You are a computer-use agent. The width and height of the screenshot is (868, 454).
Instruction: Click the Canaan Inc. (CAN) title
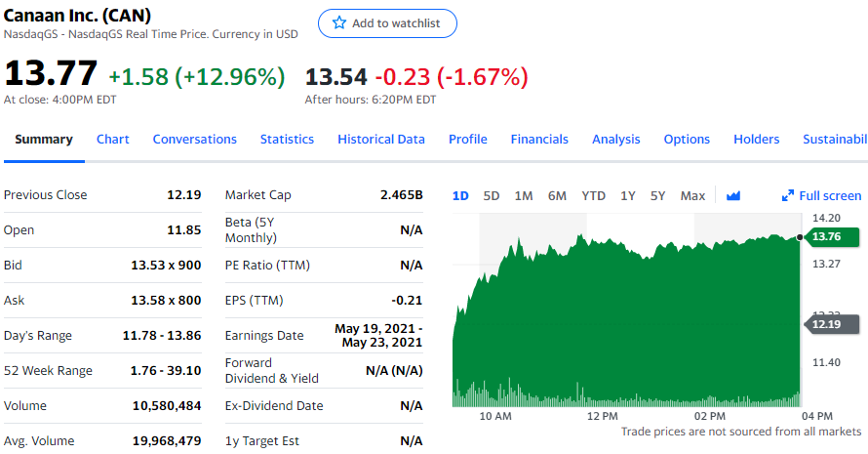point(77,16)
